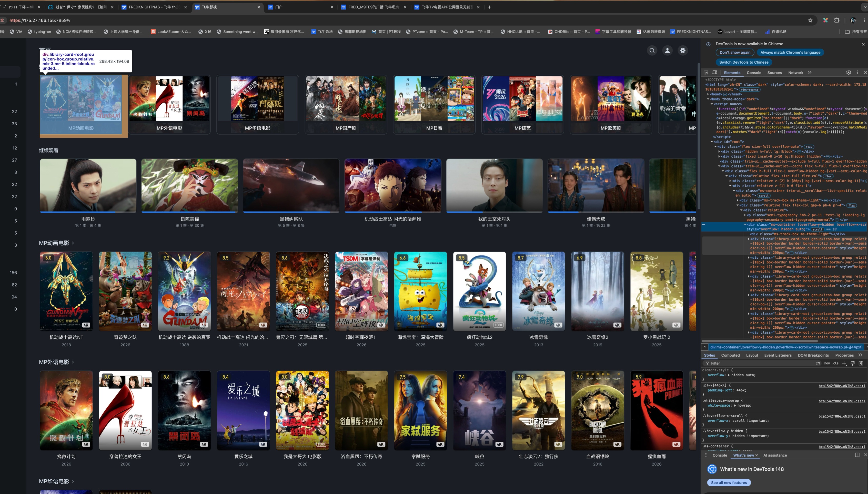Click Switch DevTools to Chinese
Screen dimensions: 868x494
tap(743, 63)
